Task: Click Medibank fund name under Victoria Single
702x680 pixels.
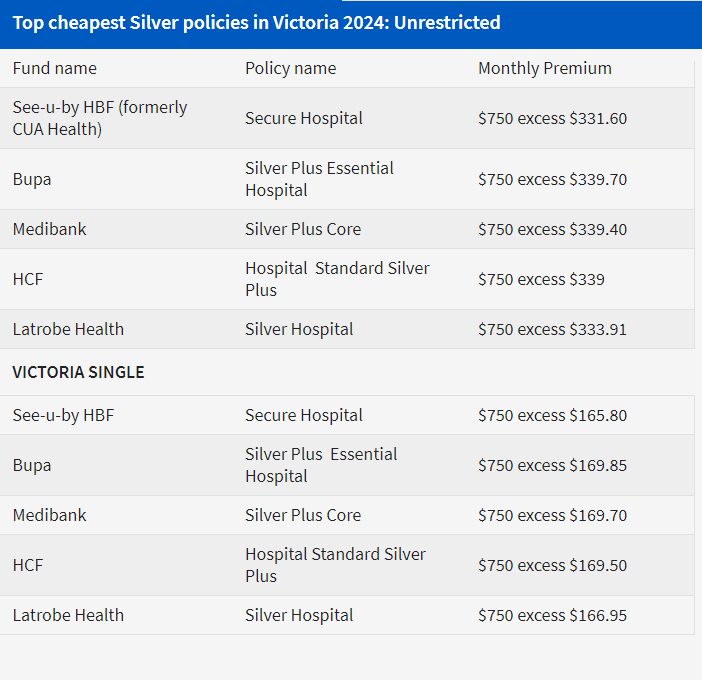Action: pos(49,515)
